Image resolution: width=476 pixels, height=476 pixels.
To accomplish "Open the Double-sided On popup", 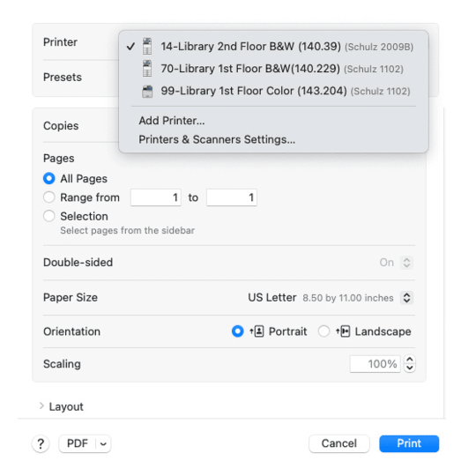I will 406,263.
